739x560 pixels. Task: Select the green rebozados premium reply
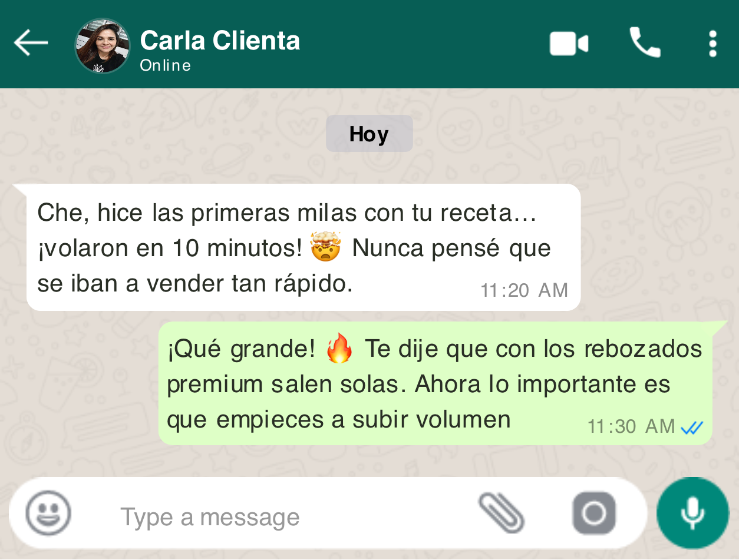(435, 383)
